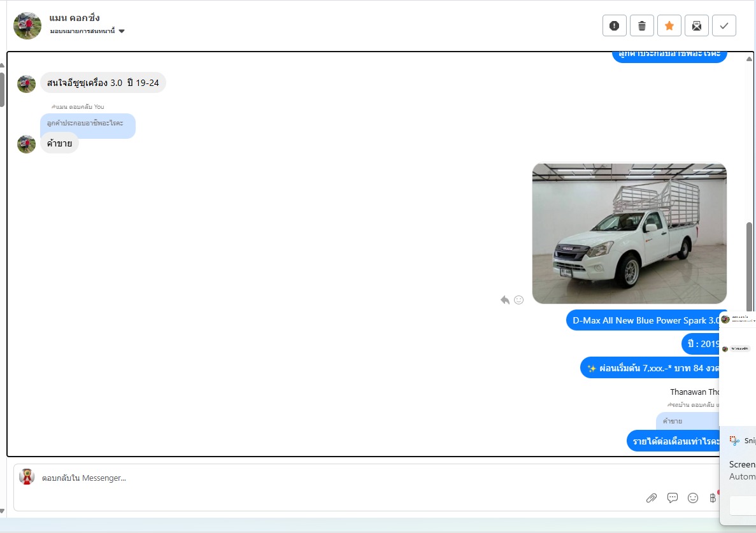Delete conversation using the trash icon

click(x=641, y=25)
